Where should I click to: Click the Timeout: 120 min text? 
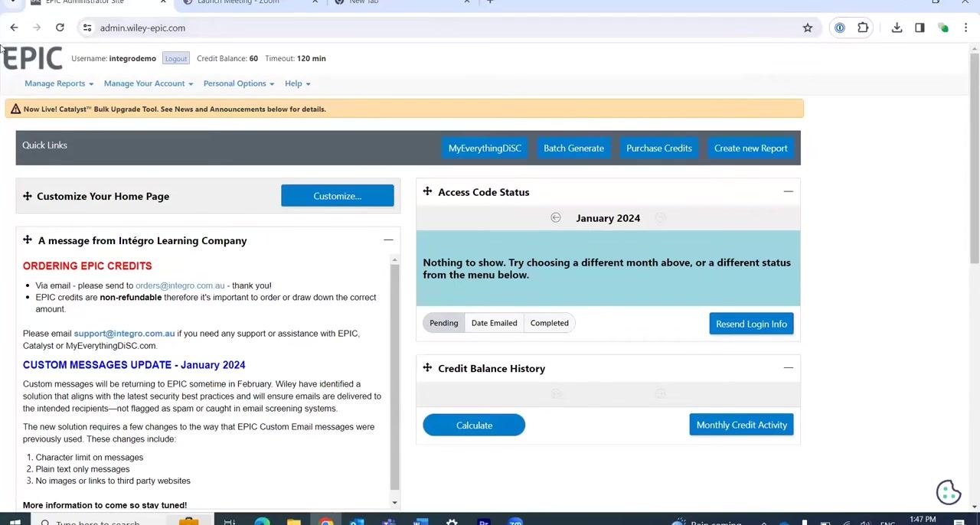click(296, 58)
